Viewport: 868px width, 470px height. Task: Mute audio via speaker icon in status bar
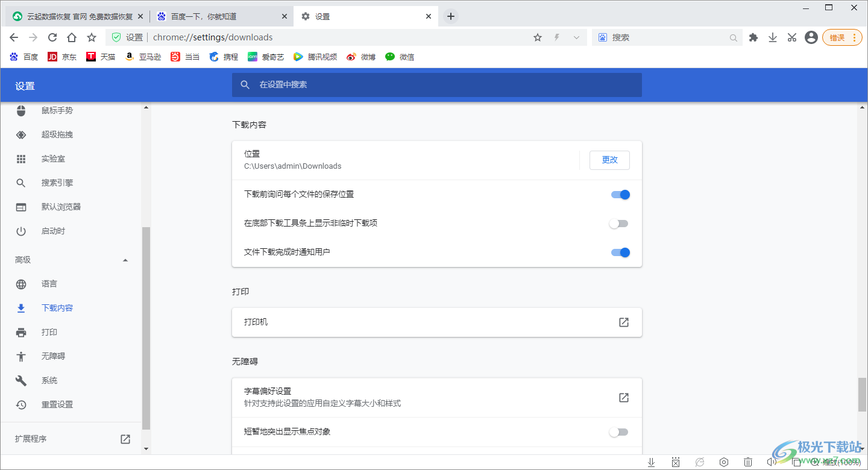coord(772,462)
